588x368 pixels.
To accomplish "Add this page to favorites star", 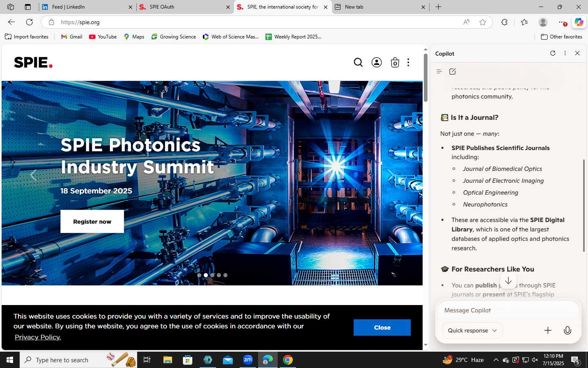I will (483, 22).
